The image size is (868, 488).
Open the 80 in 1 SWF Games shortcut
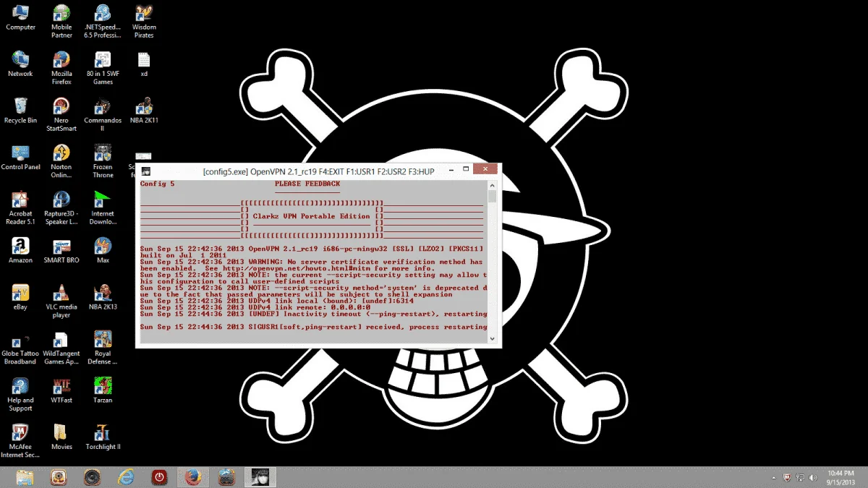point(103,68)
